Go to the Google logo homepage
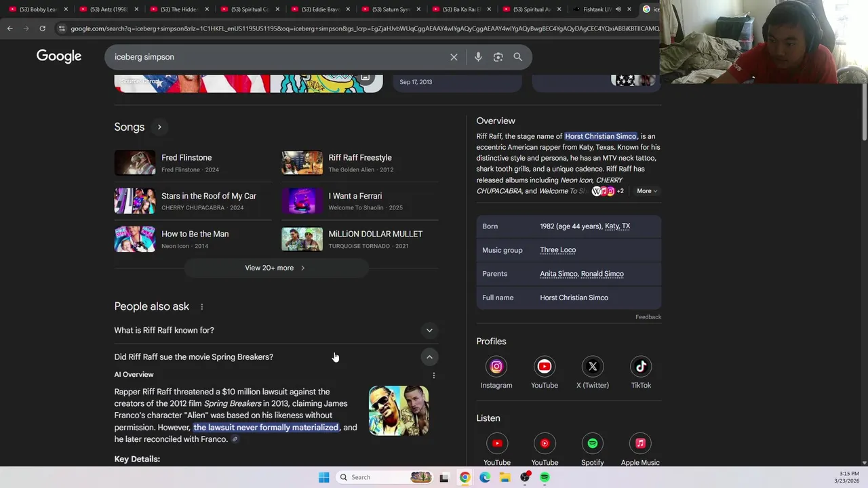 coord(59,56)
